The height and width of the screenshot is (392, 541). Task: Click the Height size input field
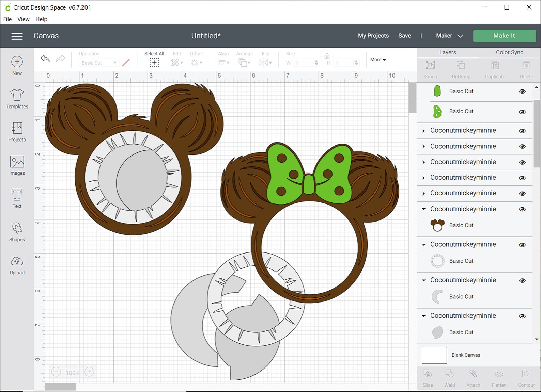pos(344,63)
